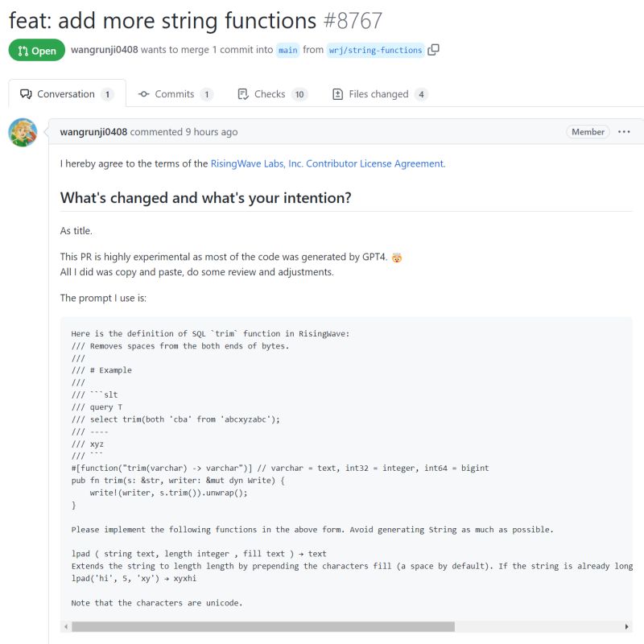This screenshot has width=644, height=644.
Task: Click the Files changed diff icon
Action: click(337, 94)
